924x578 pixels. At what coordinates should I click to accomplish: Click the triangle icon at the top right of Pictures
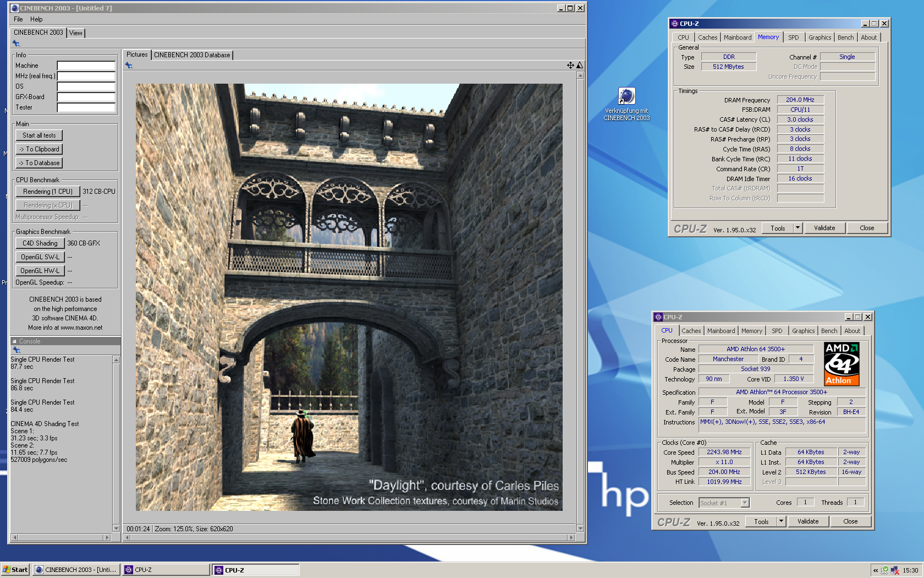pos(579,65)
